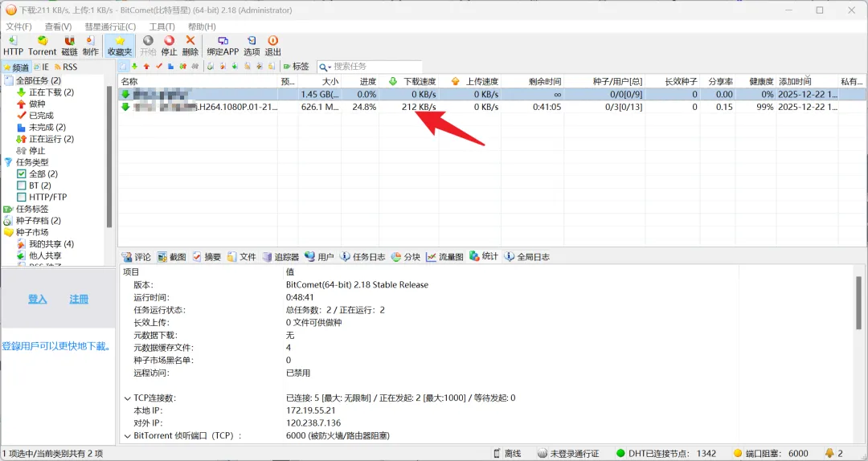This screenshot has width=868, height=461.
Task: Open the 选项 options button
Action: click(252, 46)
